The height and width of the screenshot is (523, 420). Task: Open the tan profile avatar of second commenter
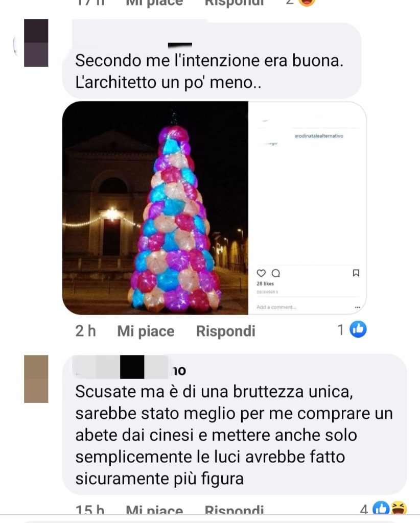tap(36, 379)
